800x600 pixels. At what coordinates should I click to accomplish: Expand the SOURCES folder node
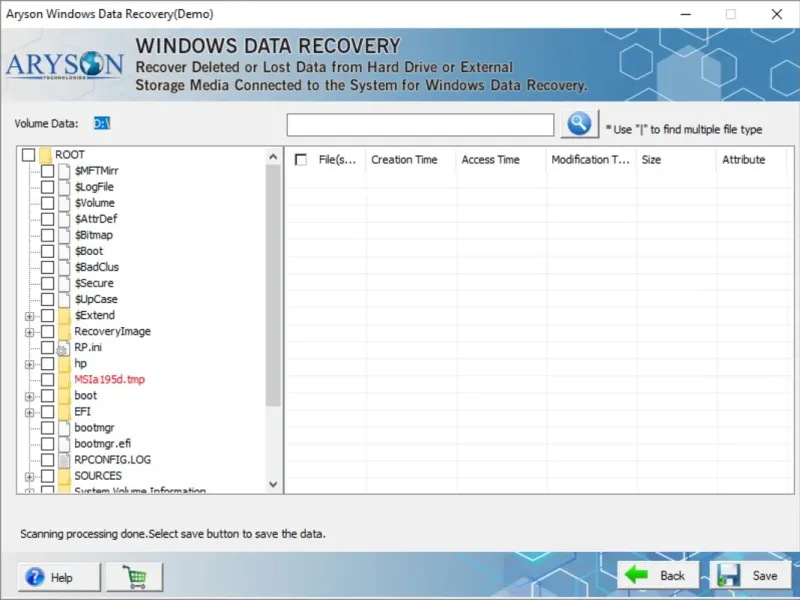tap(30, 477)
